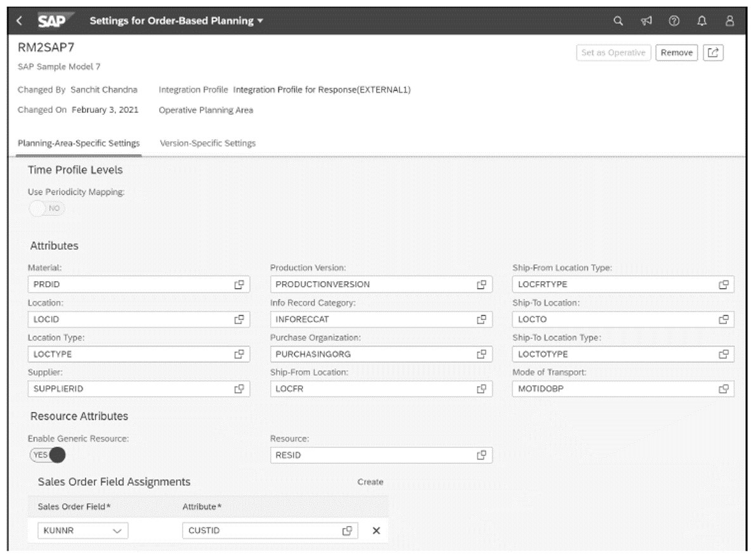This screenshot has width=756, height=559.
Task: Open value help for CUSTID attribute
Action: (x=347, y=530)
